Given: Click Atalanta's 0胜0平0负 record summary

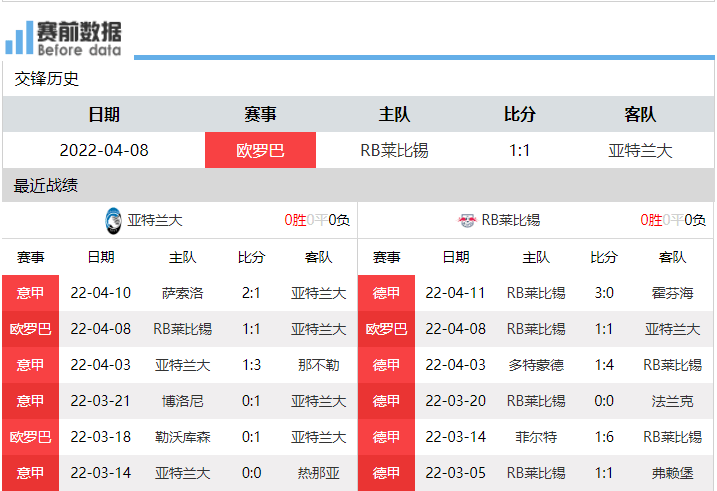Looking at the screenshot, I should tap(317, 220).
